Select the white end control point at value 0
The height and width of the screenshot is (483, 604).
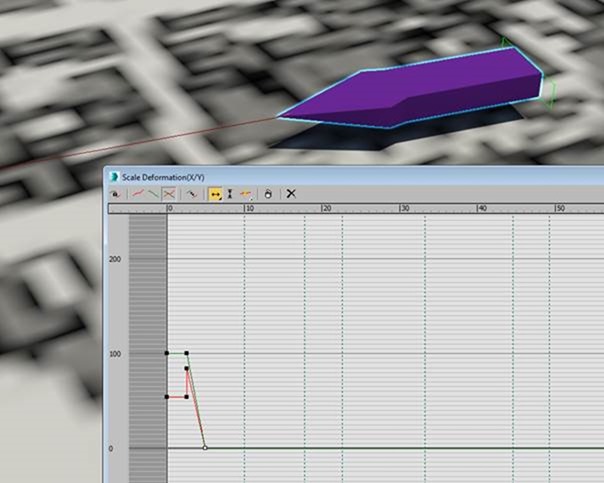205,448
